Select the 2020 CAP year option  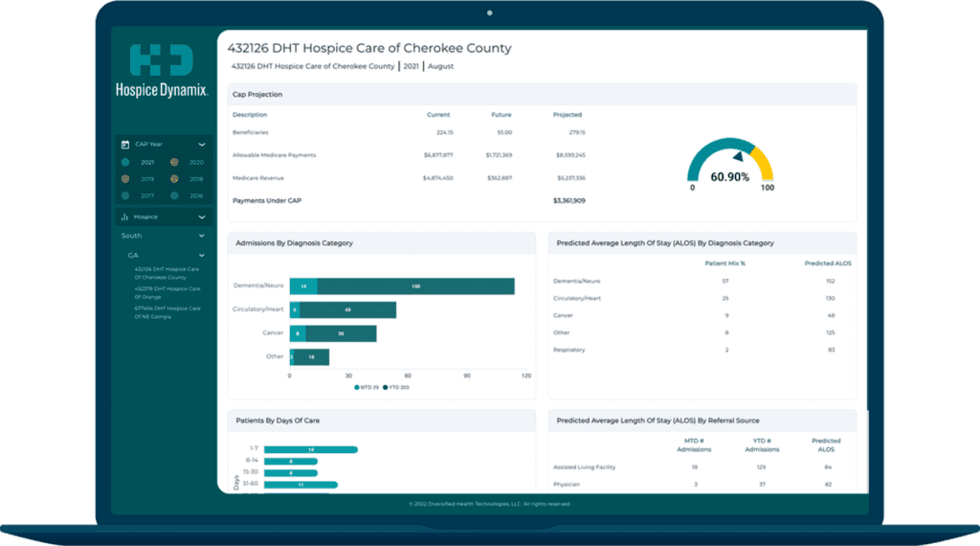click(x=174, y=163)
